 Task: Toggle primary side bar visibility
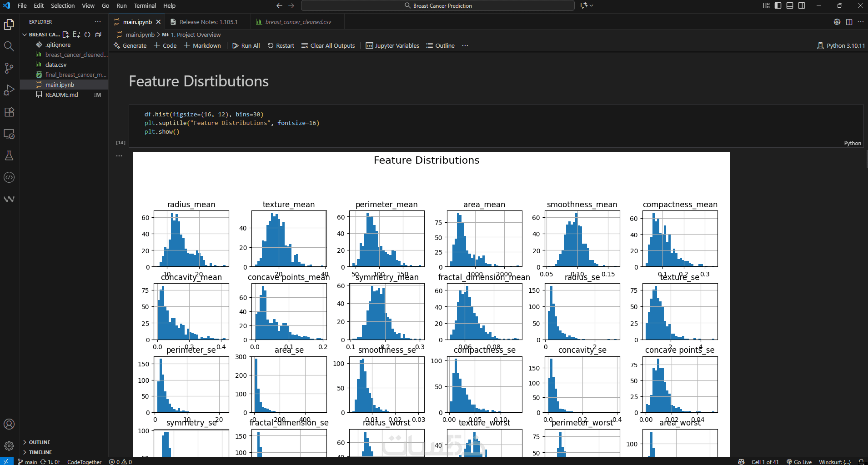pos(778,5)
